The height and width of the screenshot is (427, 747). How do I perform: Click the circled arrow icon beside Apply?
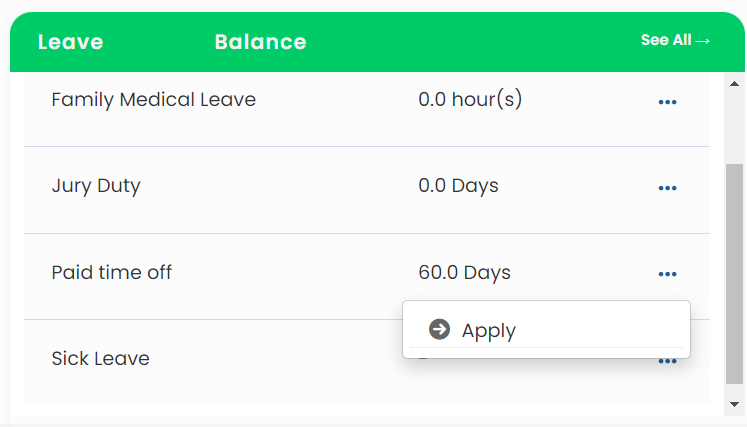coord(439,329)
